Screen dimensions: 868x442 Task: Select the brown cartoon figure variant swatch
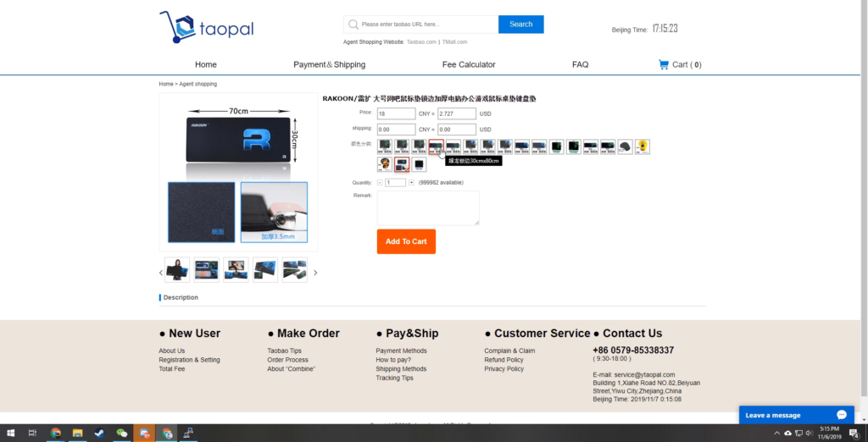point(385,164)
